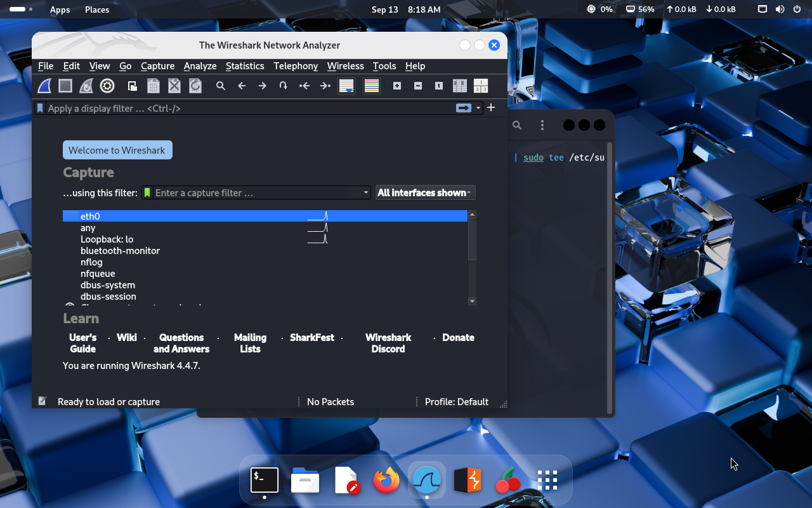Close this capture file using the toolbar icon
Viewport: 812px width, 508px height.
click(x=174, y=86)
